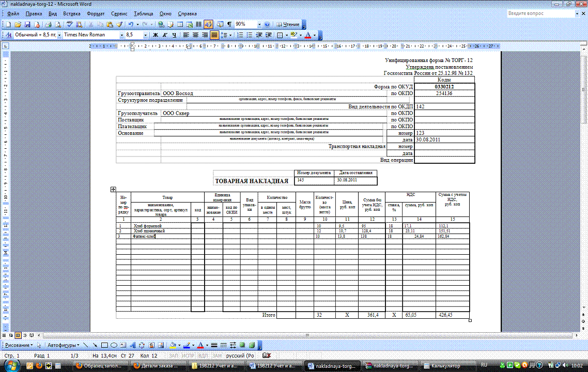Toggle italic formatting (К)
The image size is (588, 372).
tap(165, 35)
